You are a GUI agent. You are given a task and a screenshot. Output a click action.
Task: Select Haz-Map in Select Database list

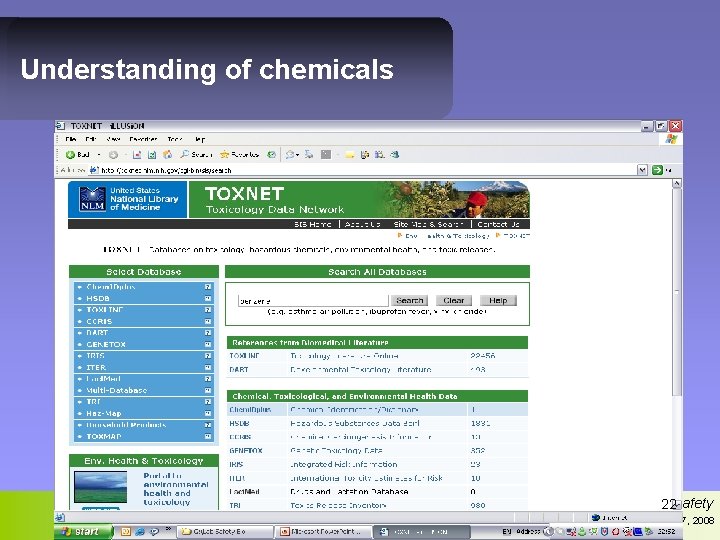click(x=104, y=413)
